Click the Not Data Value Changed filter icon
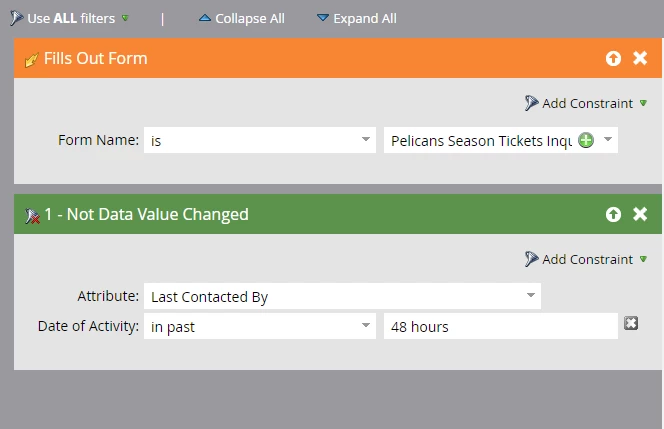 [32, 215]
